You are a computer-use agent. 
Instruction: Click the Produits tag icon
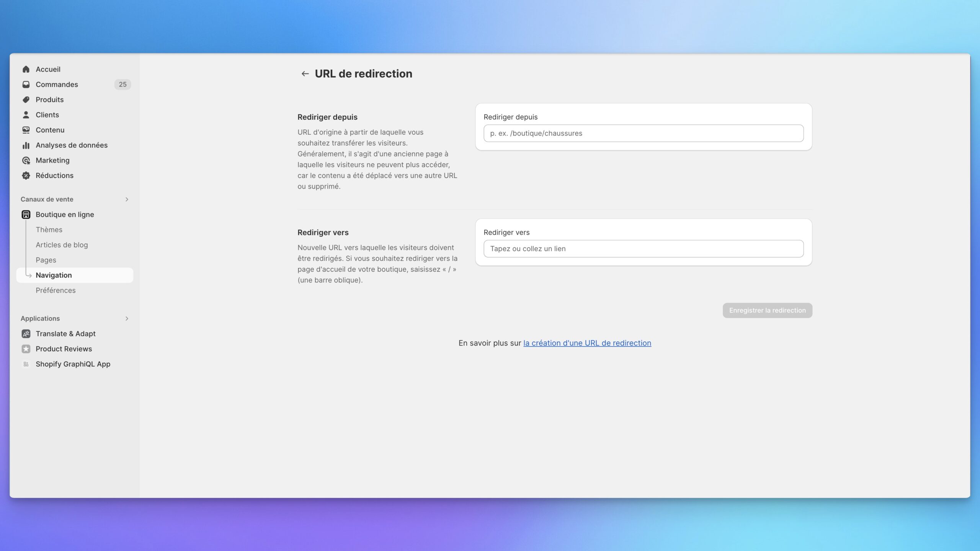26,99
